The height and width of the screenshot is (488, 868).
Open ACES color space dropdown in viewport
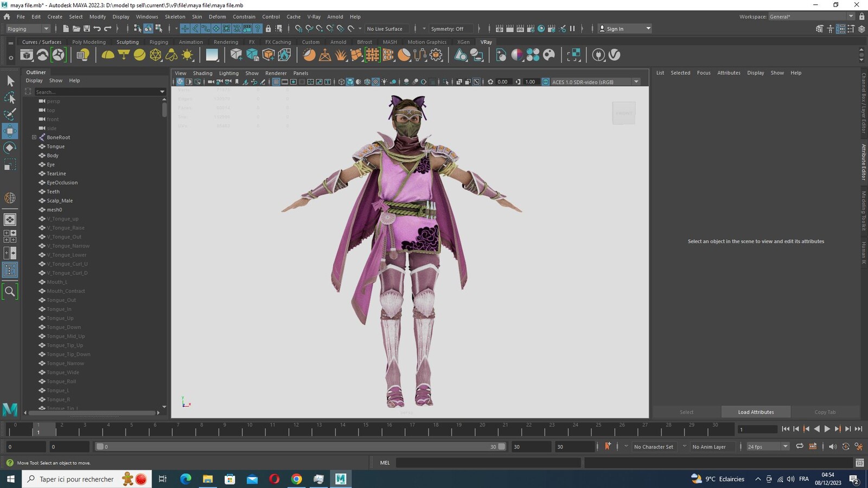[596, 82]
